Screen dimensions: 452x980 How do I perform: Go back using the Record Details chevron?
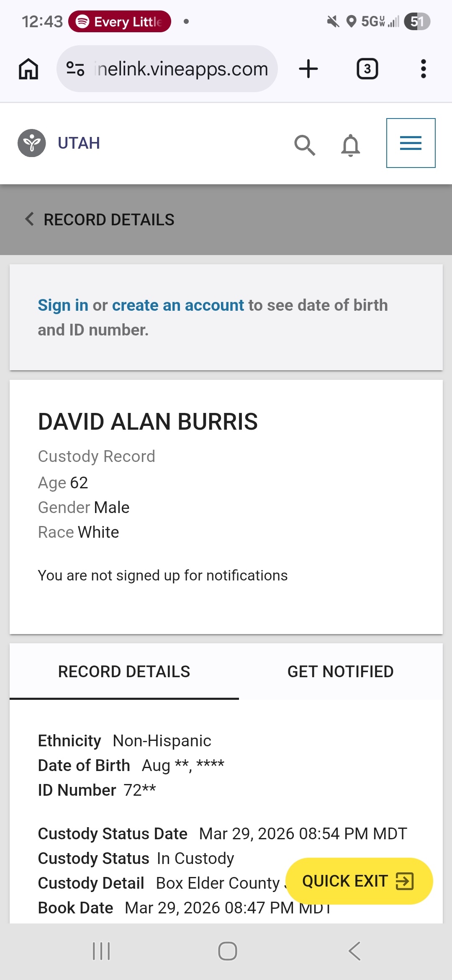[x=29, y=219]
